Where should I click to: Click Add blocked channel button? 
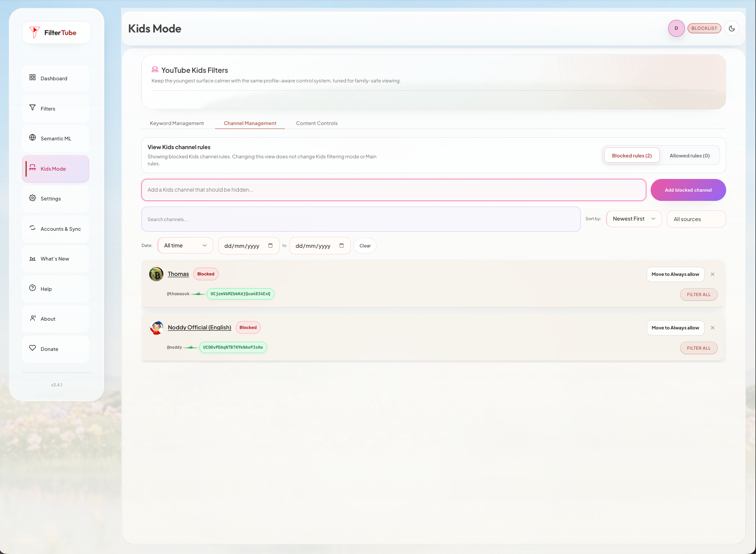coord(688,190)
